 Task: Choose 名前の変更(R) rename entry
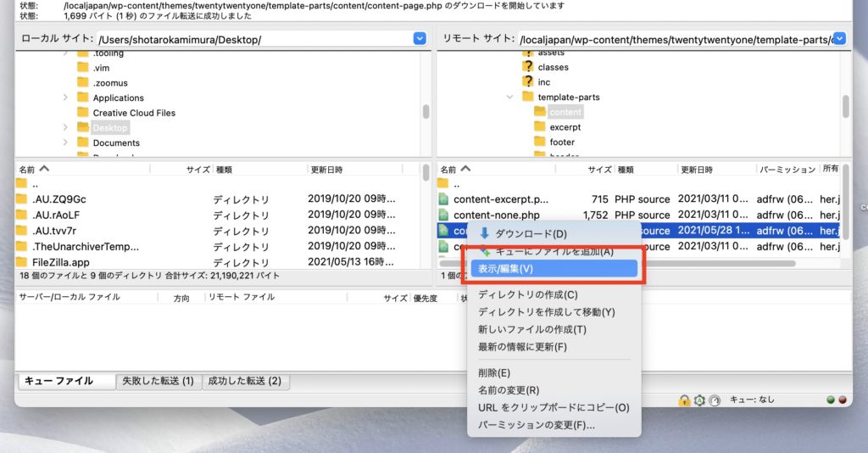coord(509,390)
